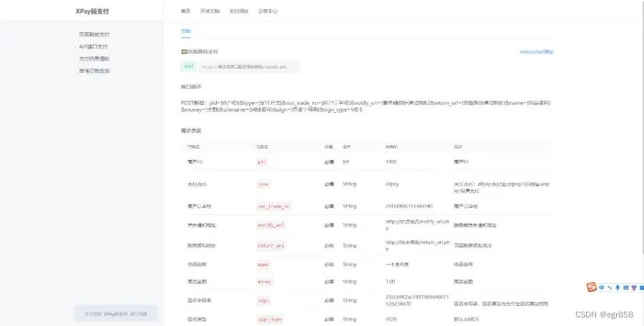The image size is (644, 326).
Task: Click the sign parameter code tag
Action: [x=263, y=300]
